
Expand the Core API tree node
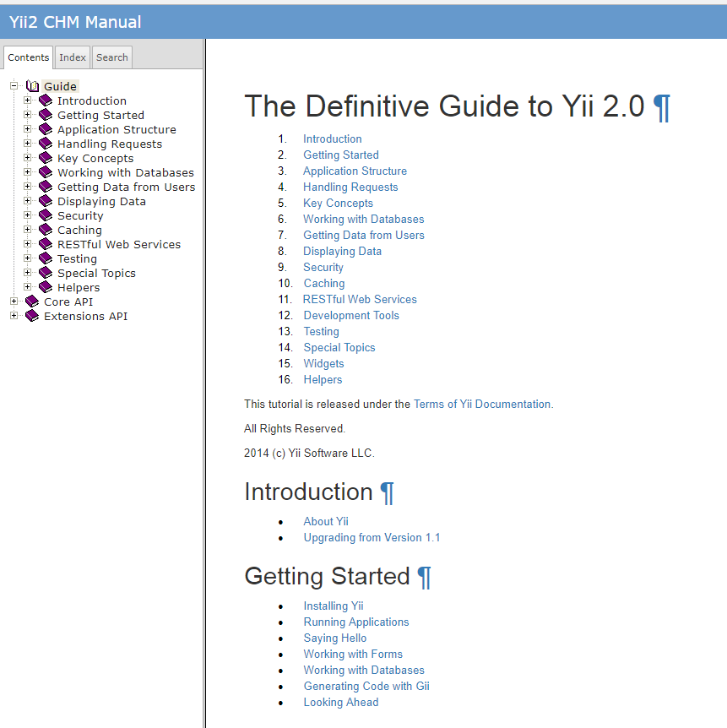coord(14,302)
